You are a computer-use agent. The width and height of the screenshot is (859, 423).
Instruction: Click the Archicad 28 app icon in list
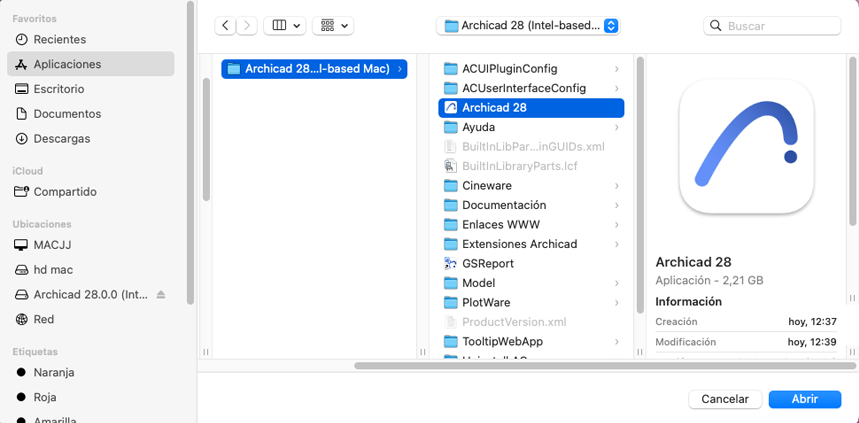pos(450,108)
